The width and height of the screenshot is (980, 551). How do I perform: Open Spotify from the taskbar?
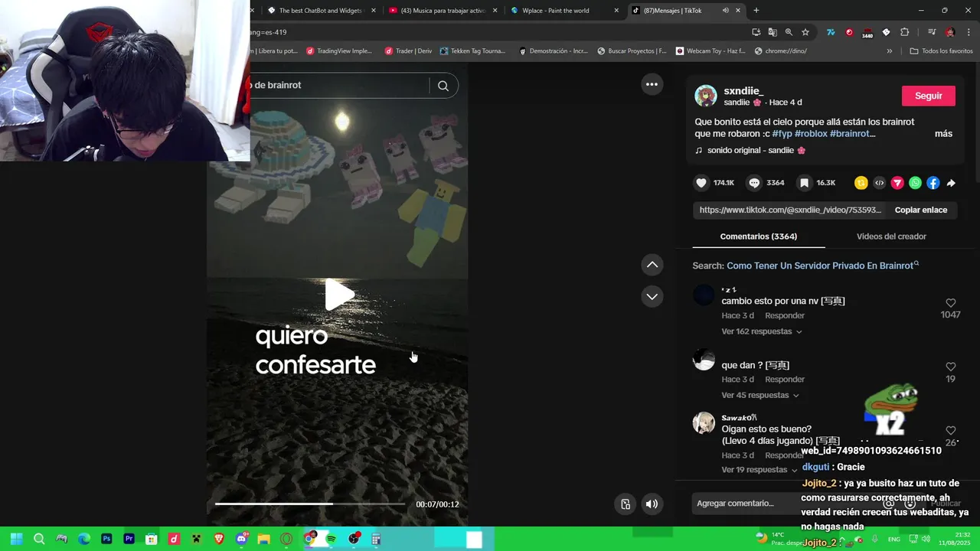tap(332, 539)
